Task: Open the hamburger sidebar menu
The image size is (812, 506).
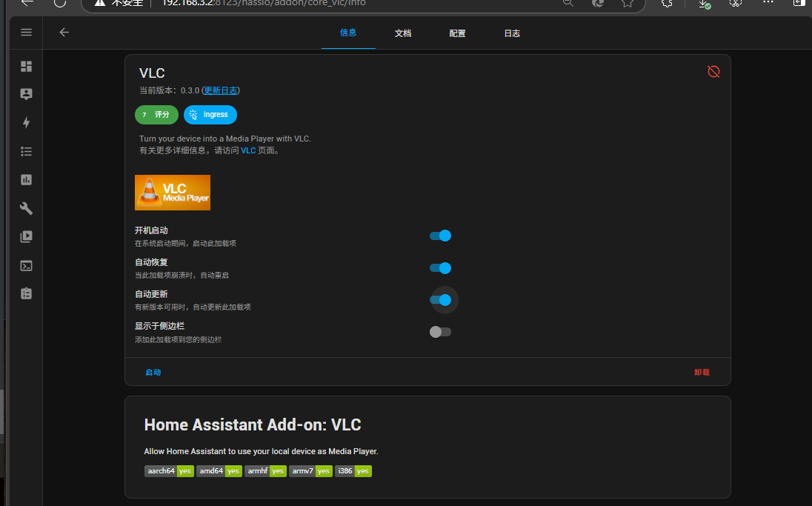Action: [x=27, y=33]
